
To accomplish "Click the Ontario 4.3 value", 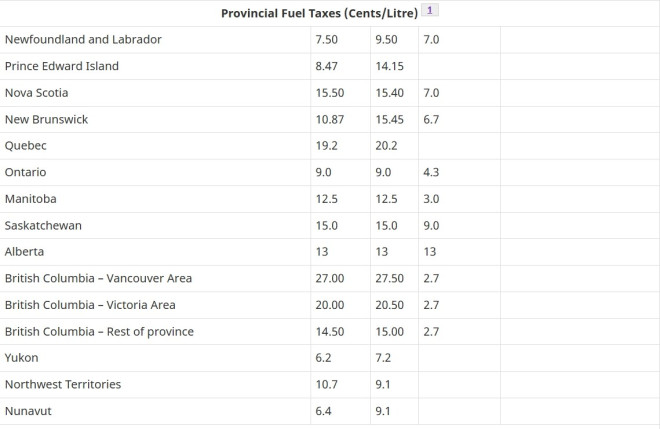I will (x=432, y=172).
